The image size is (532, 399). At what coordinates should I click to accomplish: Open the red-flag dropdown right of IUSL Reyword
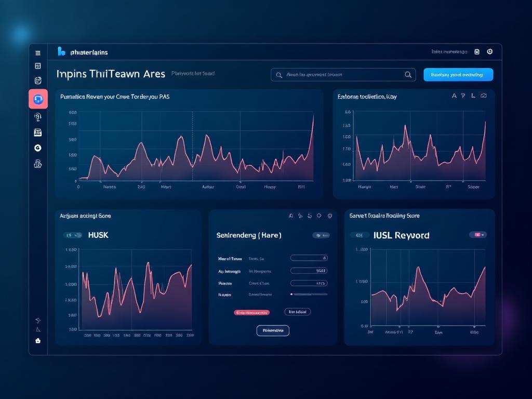478,235
